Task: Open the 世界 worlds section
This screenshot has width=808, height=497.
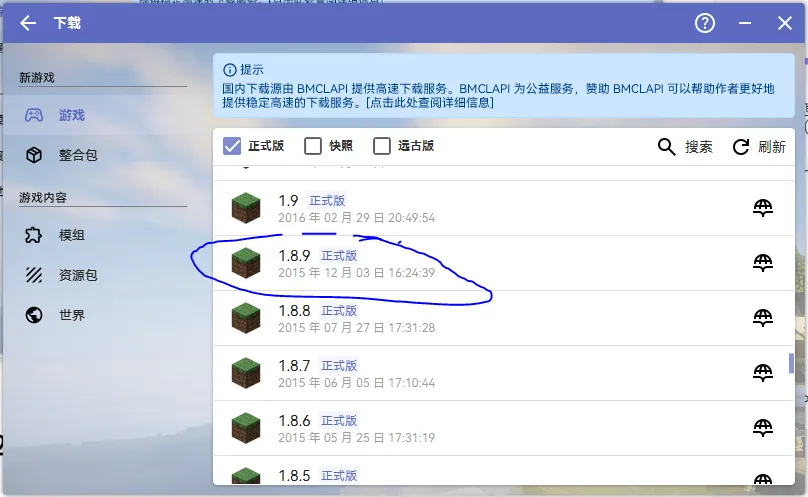Action: coord(71,315)
